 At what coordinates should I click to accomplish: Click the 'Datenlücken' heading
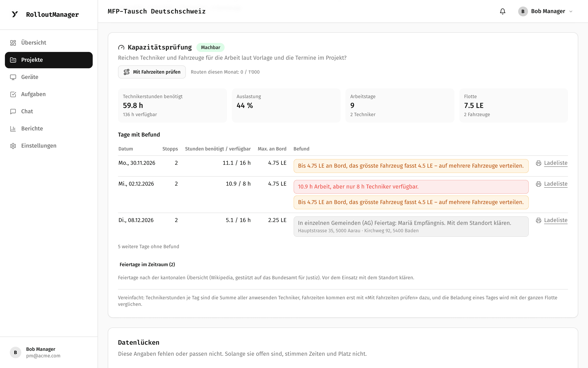pyautogui.click(x=138, y=342)
